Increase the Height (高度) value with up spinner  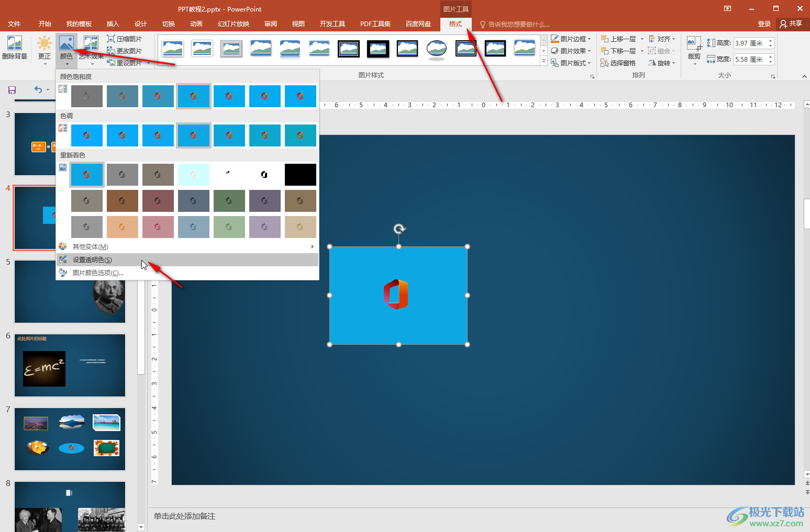771,41
